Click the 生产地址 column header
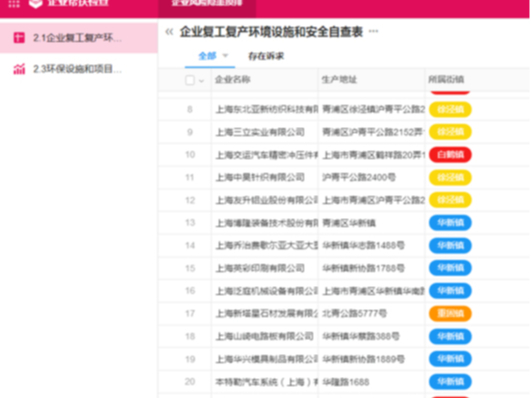Image resolution: width=531 pixels, height=398 pixels. (339, 80)
